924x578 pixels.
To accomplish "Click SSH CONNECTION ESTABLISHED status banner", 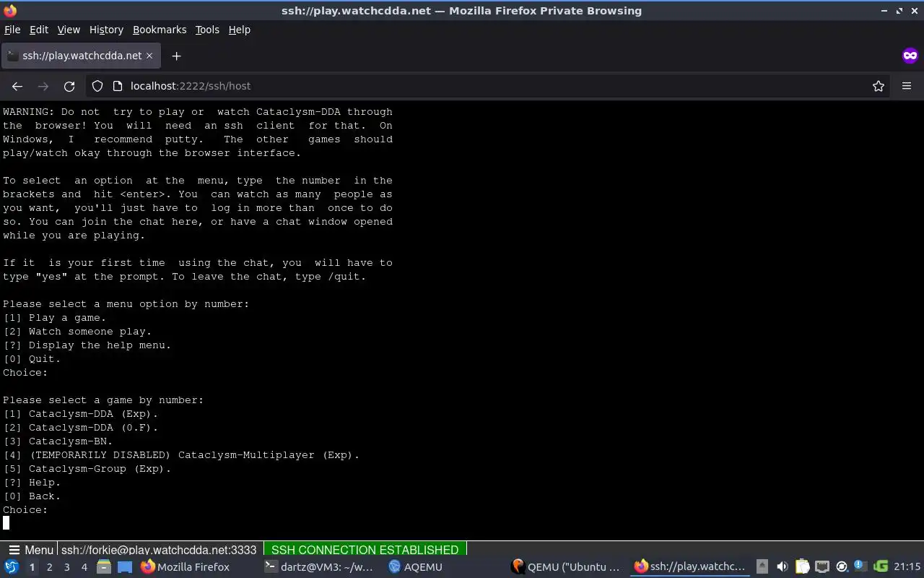I will tap(365, 550).
